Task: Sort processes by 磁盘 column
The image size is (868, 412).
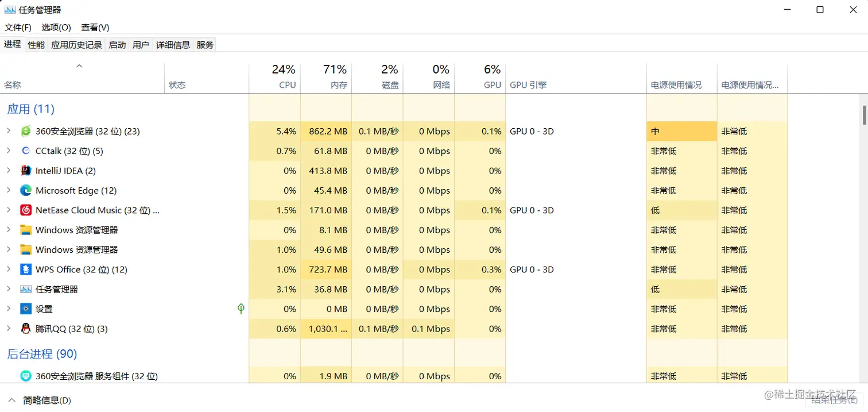Action: 377,78
